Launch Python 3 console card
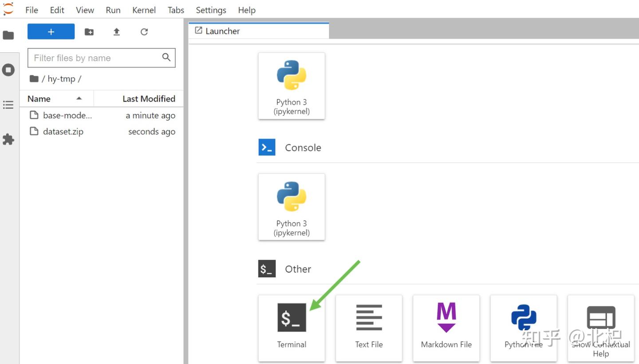 [x=292, y=207]
